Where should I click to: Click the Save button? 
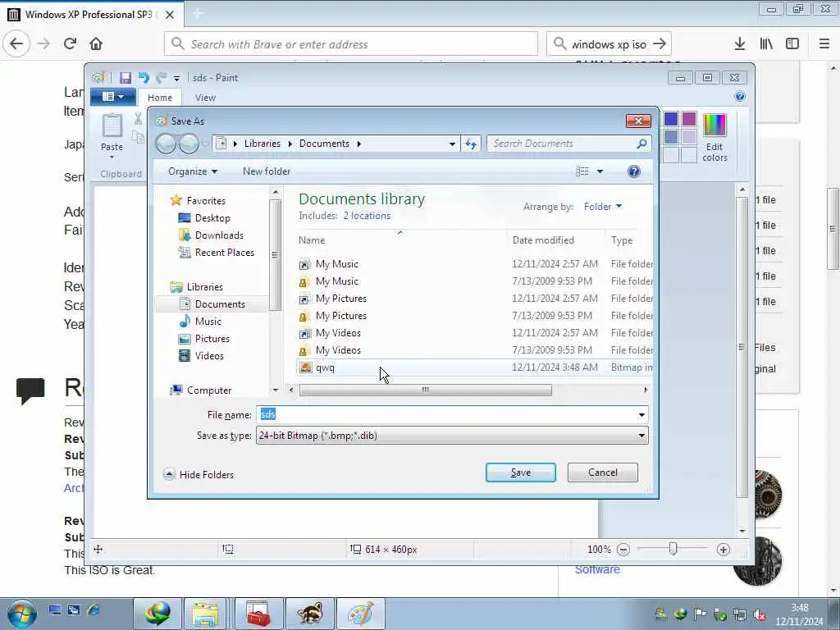(521, 472)
